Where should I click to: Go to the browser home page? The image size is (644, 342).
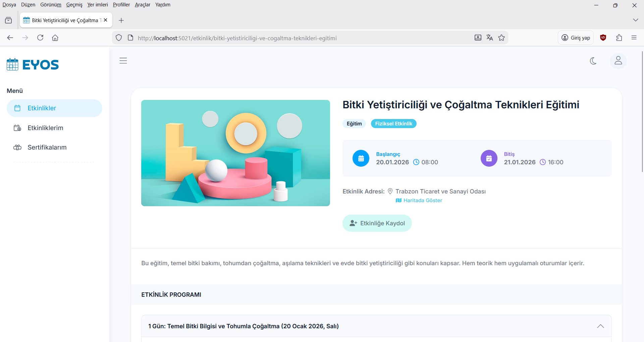point(55,38)
